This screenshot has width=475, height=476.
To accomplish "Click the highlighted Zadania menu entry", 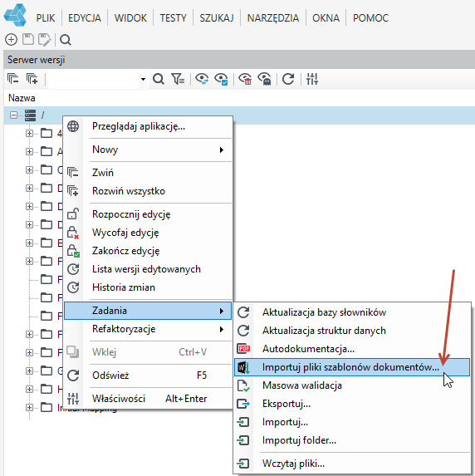I will (148, 311).
